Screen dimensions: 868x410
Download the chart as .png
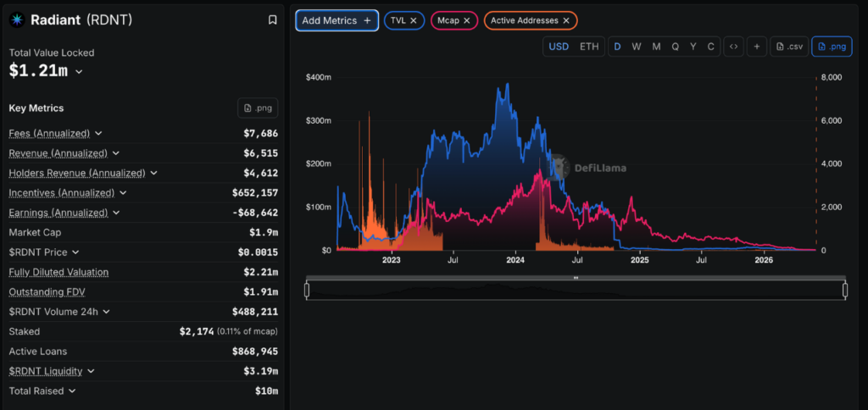tap(832, 47)
